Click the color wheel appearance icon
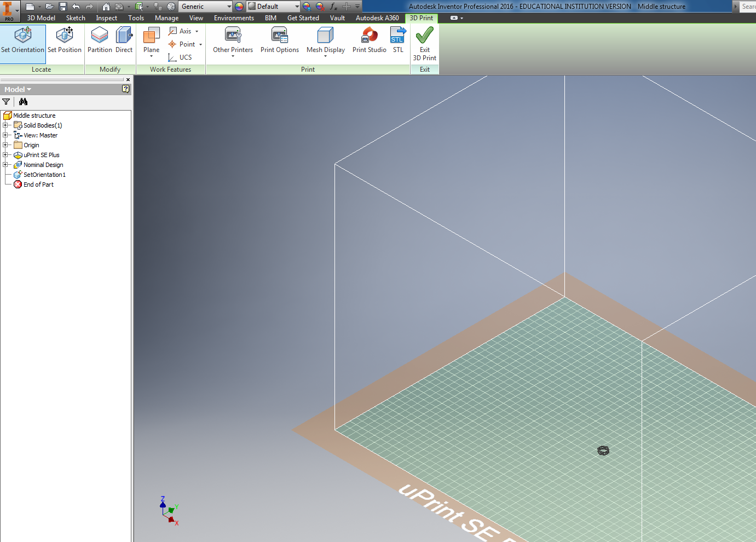The width and height of the screenshot is (756, 542). tap(239, 7)
